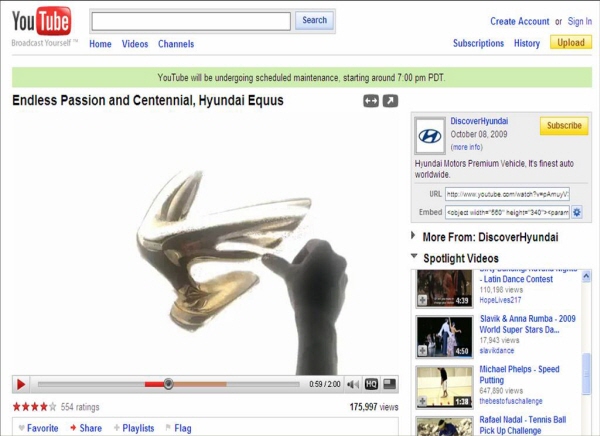This screenshot has width=600, height=436.
Task: Add the video to Favorites
Action: tap(36, 428)
